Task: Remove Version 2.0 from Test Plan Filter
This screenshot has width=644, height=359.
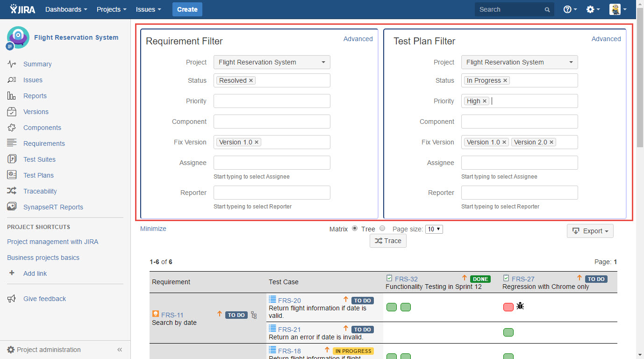Action: point(551,142)
